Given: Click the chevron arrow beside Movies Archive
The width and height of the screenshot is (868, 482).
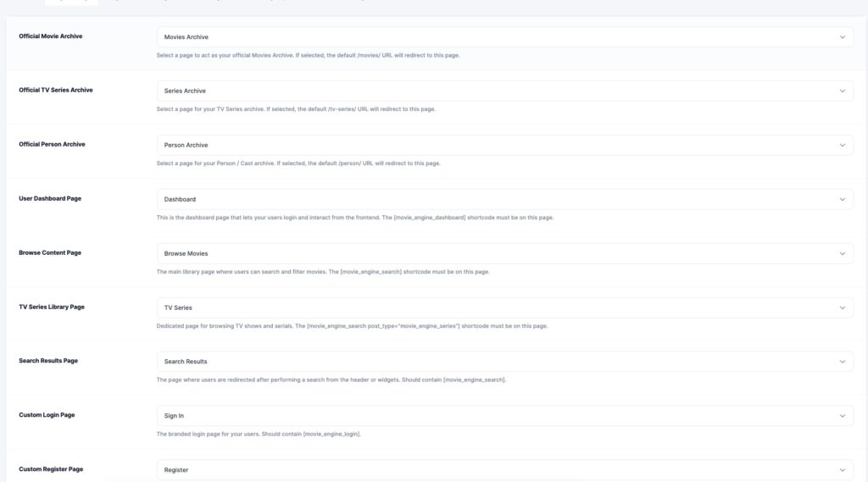Looking at the screenshot, I should (x=842, y=37).
